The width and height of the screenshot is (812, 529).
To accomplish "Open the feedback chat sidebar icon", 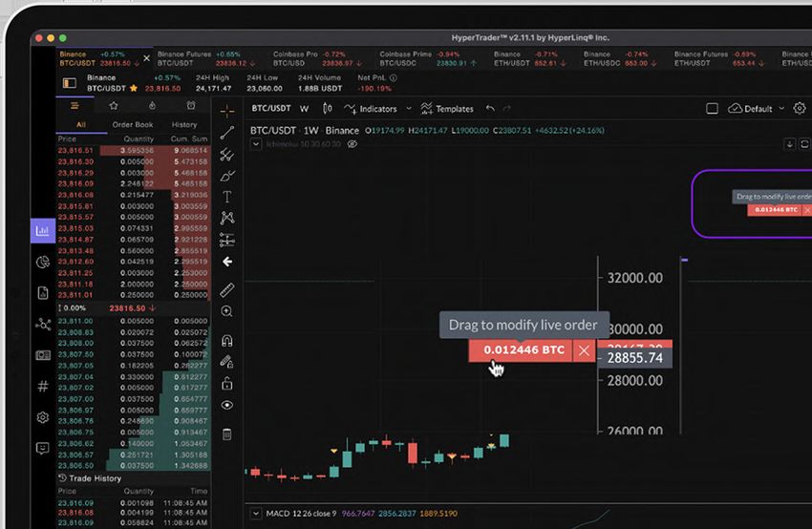I will click(x=43, y=448).
